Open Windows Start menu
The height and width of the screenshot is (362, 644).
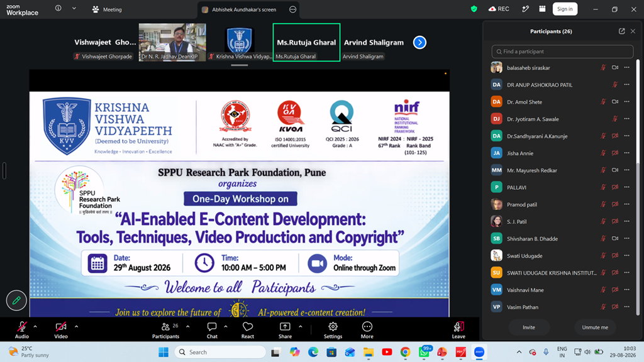tap(164, 352)
